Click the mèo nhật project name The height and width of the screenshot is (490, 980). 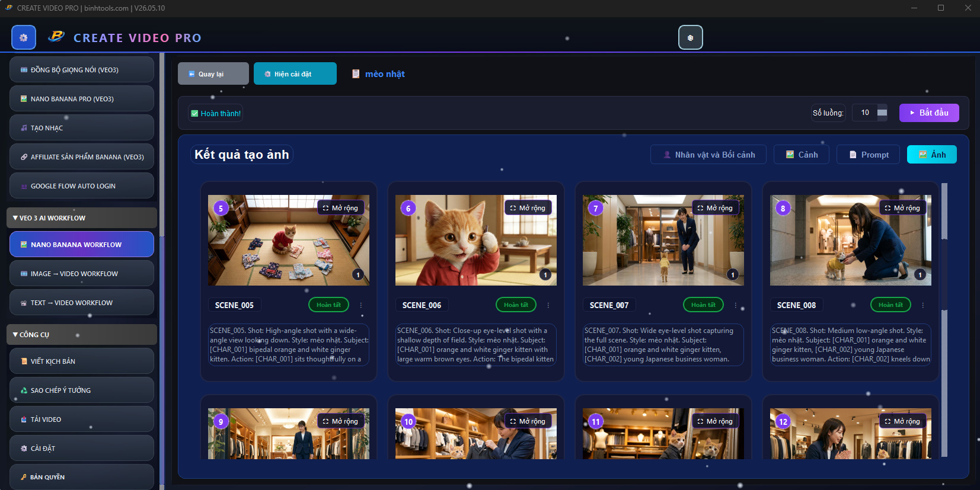click(x=385, y=74)
